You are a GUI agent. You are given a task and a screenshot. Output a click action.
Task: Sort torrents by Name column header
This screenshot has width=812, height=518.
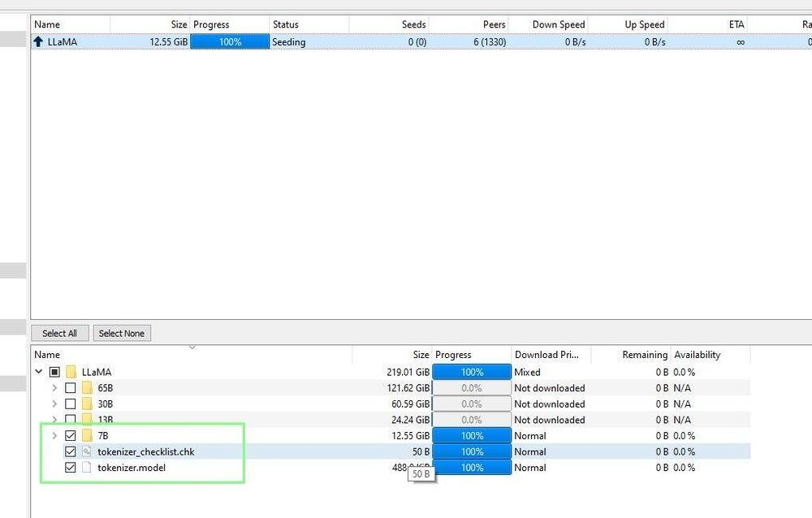coord(71,24)
